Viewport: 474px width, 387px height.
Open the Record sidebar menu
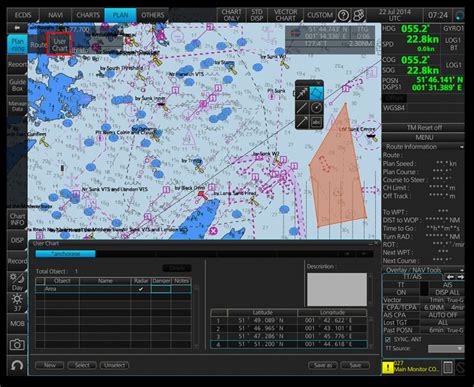pos(17,261)
